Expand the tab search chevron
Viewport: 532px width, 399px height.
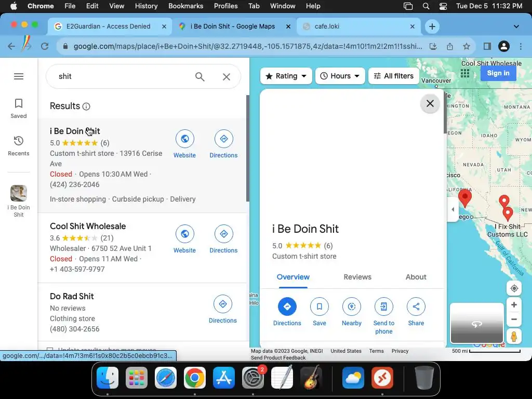[x=516, y=26]
